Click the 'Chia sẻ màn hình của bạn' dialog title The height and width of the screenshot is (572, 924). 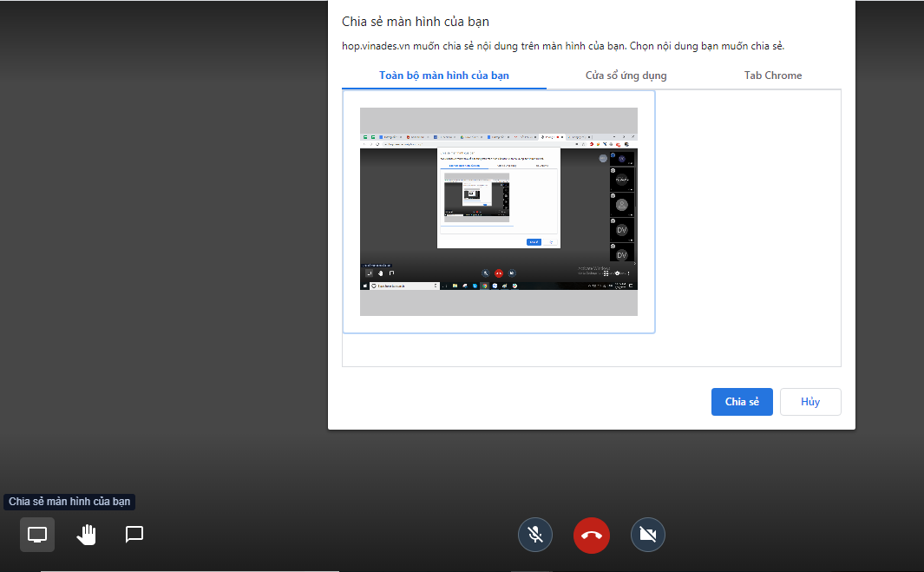click(x=416, y=22)
